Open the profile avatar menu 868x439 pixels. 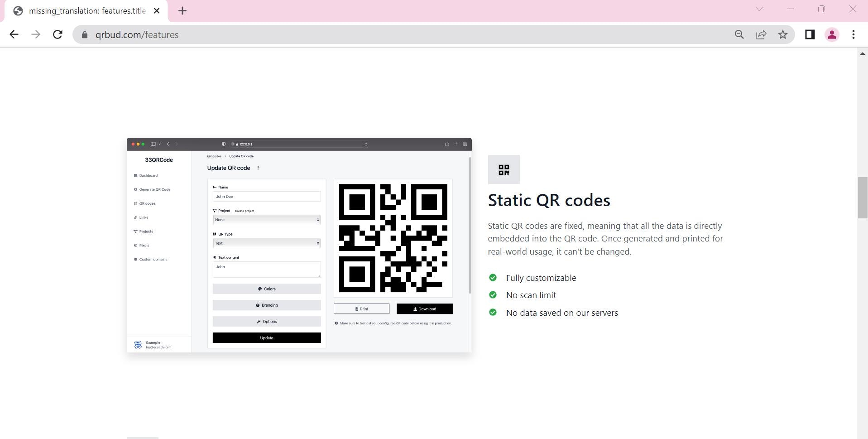tap(832, 34)
